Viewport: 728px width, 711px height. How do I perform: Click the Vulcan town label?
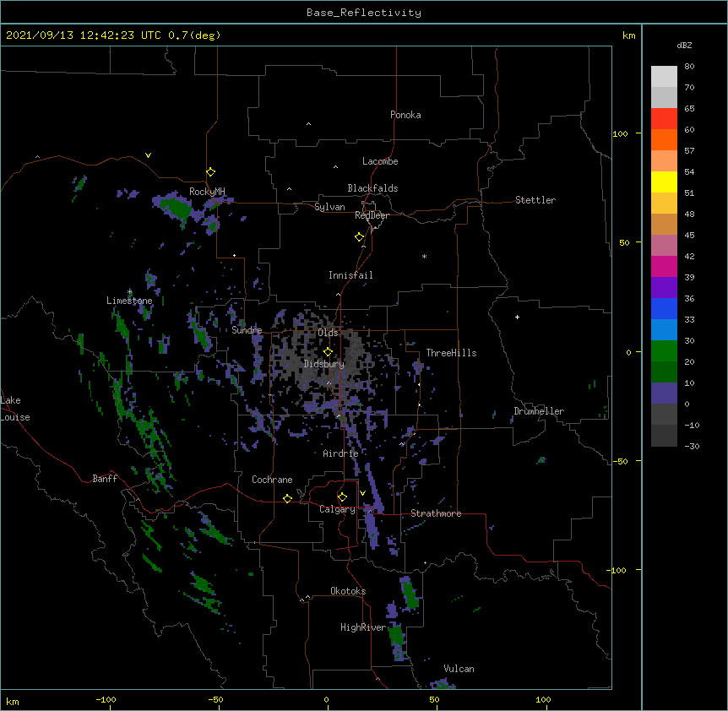(x=459, y=669)
